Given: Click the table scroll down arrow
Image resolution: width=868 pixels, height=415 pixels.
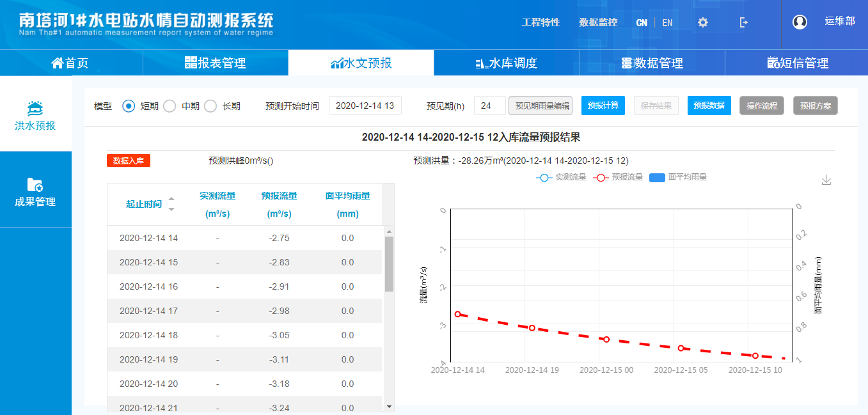Looking at the screenshot, I should pos(389,405).
